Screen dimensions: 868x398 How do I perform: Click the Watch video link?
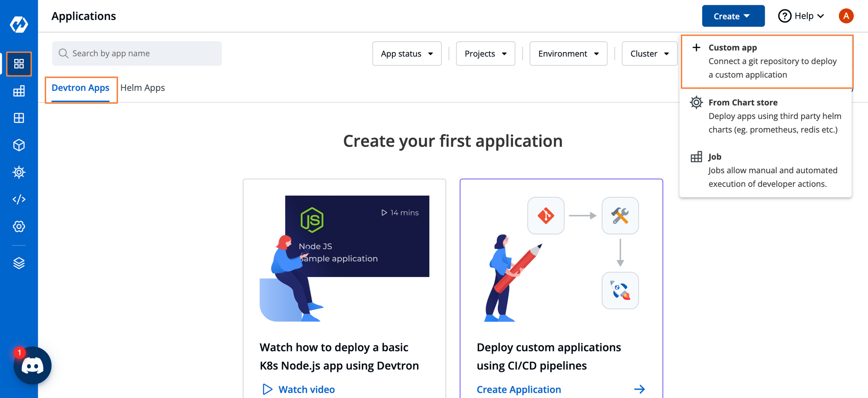tap(306, 389)
